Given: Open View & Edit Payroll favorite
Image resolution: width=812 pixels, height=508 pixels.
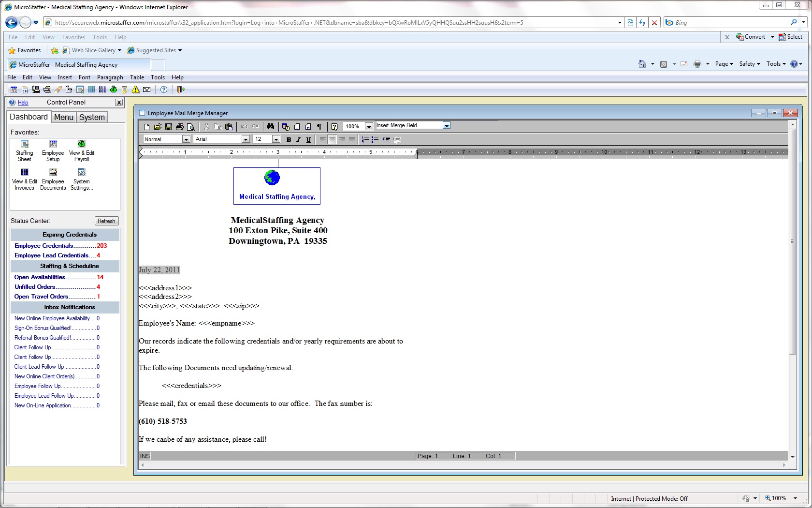Looking at the screenshot, I should pyautogui.click(x=82, y=150).
